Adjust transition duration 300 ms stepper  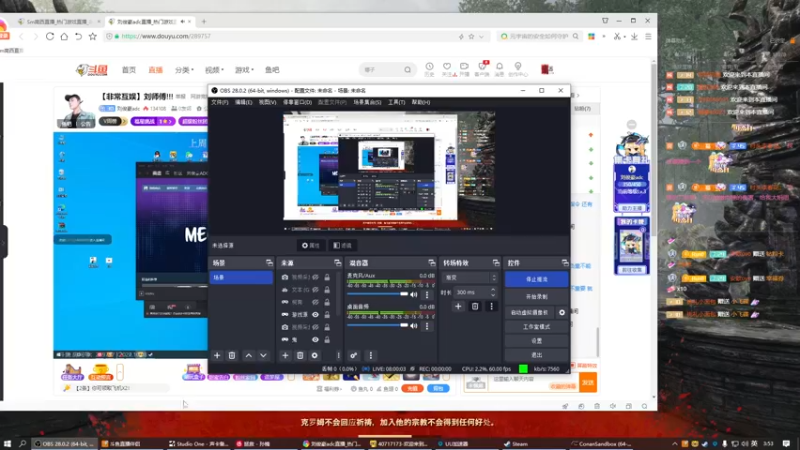pyautogui.click(x=493, y=292)
